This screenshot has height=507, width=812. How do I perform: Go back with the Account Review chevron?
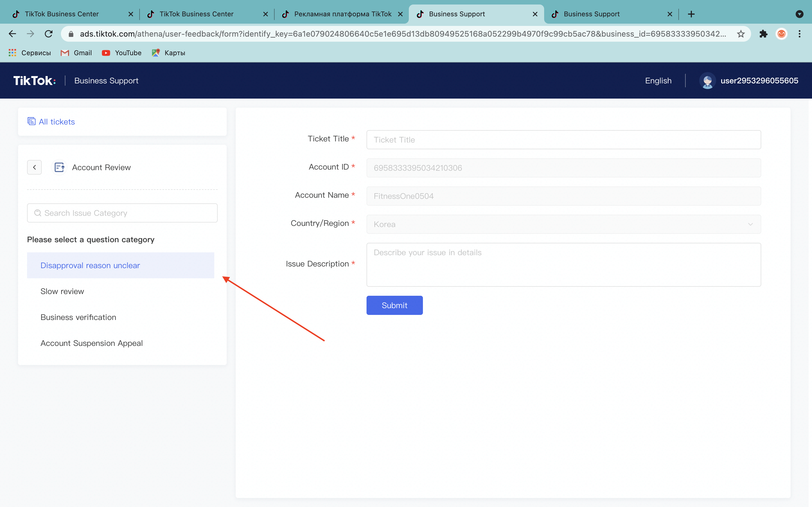(34, 167)
